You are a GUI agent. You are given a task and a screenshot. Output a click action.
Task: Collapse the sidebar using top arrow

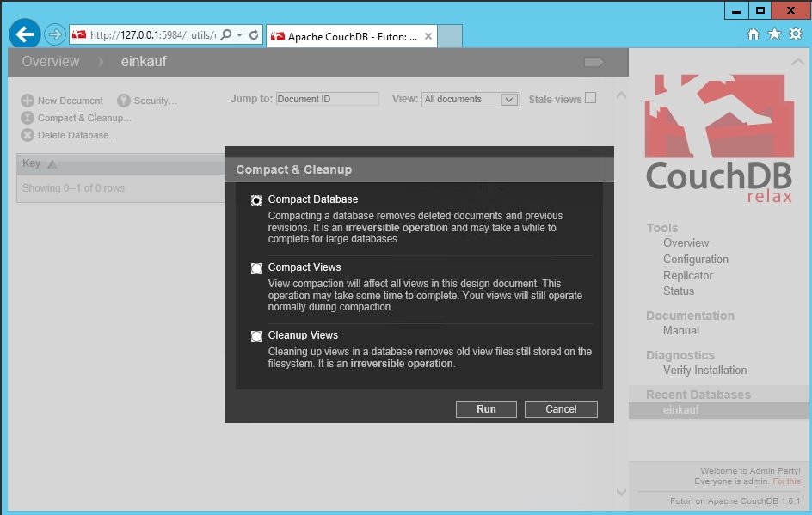pyautogui.click(x=797, y=64)
